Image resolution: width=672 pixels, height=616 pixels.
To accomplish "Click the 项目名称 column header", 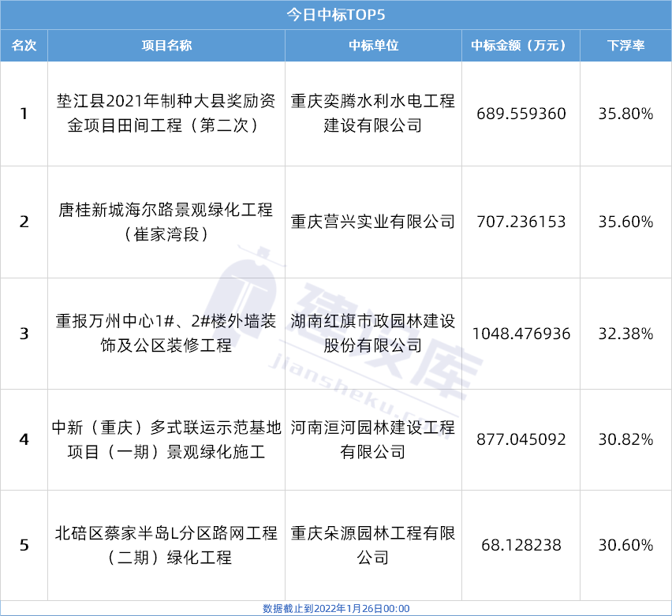I will click(166, 46).
